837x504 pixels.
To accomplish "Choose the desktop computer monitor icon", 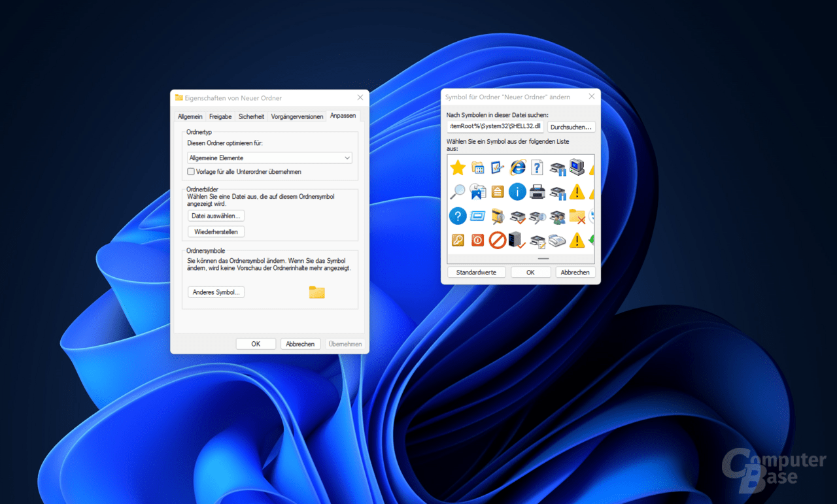I will point(577,167).
